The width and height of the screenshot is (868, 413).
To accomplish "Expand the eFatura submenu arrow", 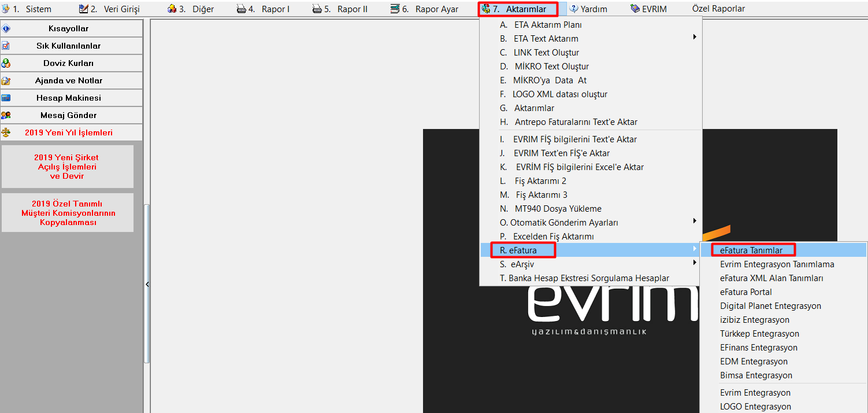I will pos(695,249).
